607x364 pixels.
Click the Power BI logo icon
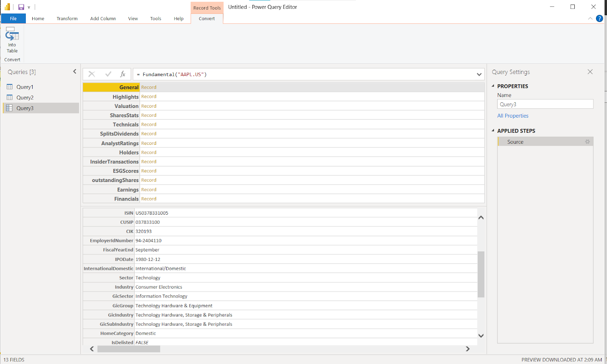pos(7,7)
